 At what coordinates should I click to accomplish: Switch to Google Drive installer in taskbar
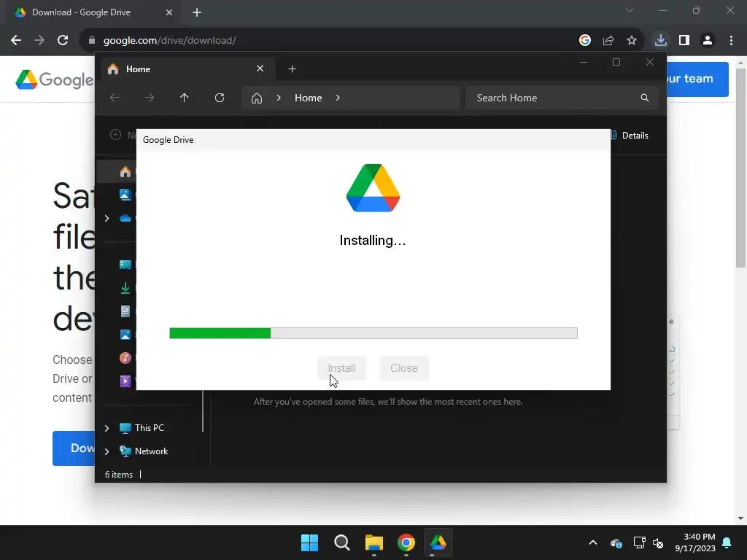(438, 542)
